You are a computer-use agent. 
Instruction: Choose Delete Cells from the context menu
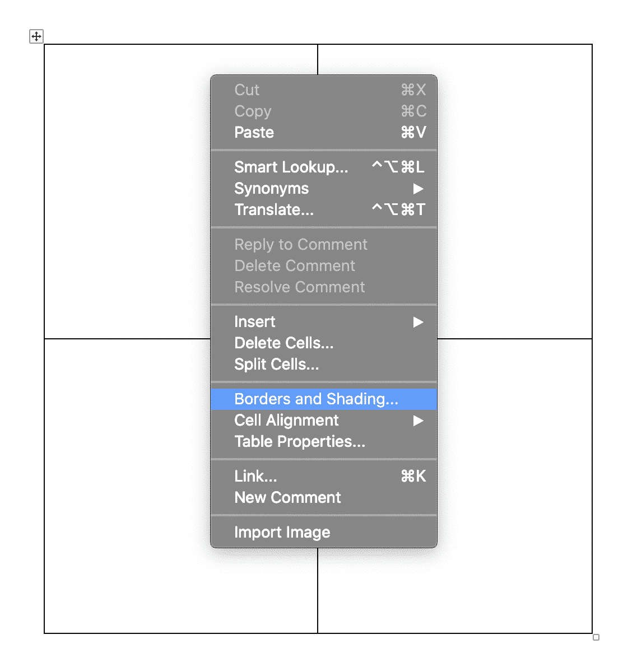click(x=283, y=343)
